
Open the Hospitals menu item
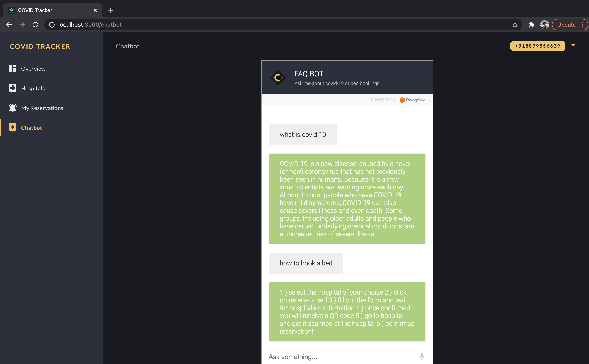pyautogui.click(x=33, y=88)
